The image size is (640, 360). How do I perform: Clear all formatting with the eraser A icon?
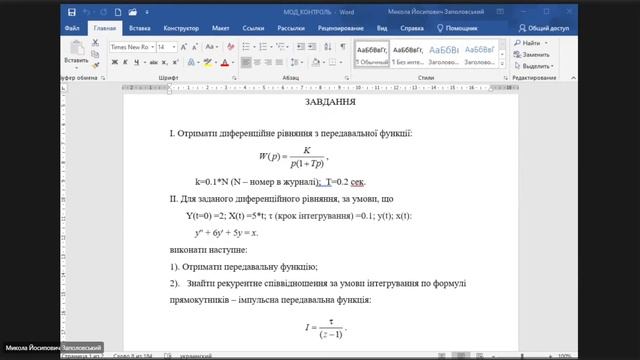(231, 47)
